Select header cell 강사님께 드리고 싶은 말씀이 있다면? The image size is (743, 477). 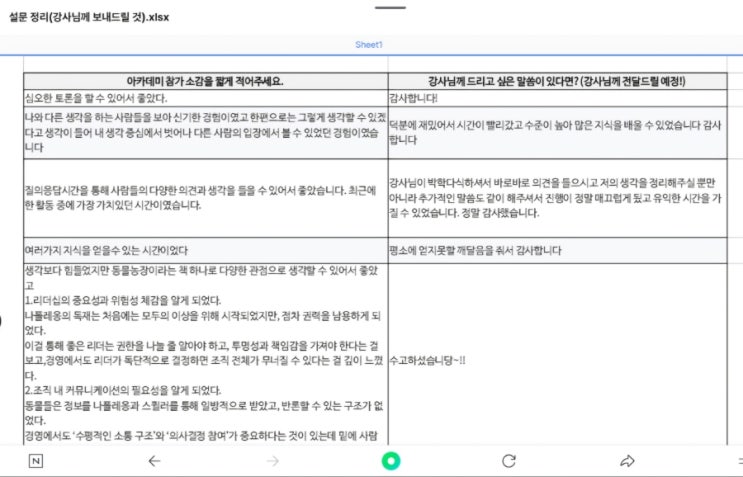(x=557, y=81)
